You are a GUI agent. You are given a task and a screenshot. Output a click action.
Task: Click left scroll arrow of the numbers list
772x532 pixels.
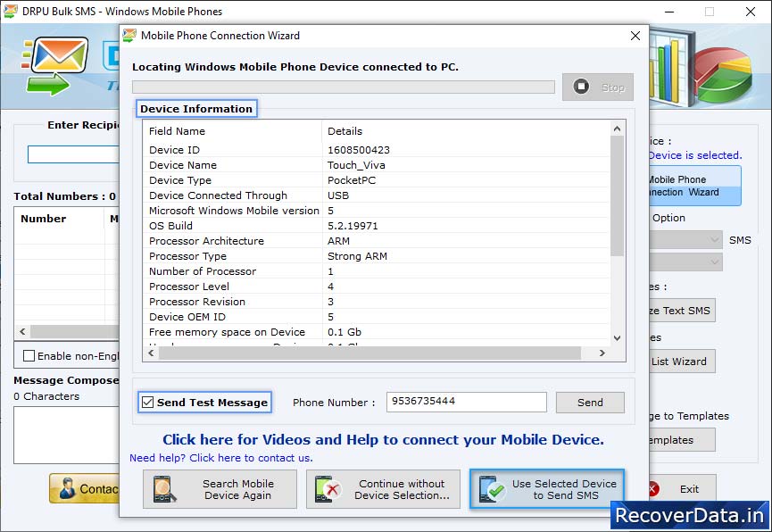[22, 331]
